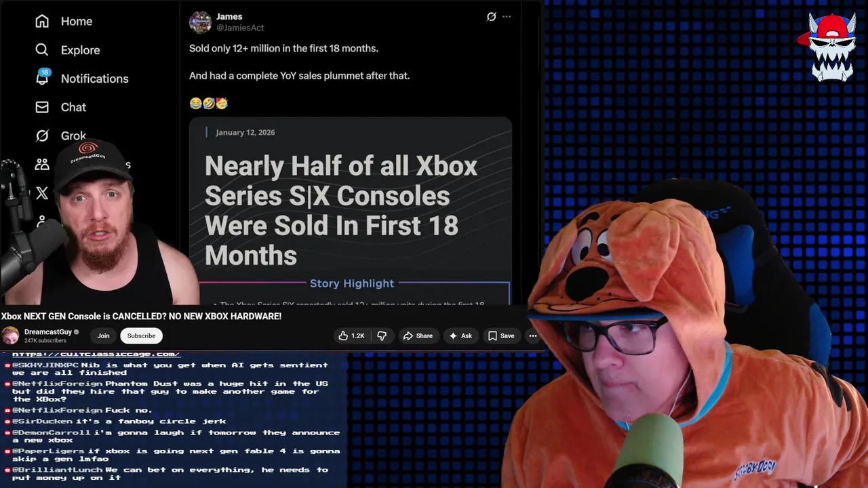Open the post's three-dot more menu

[507, 17]
